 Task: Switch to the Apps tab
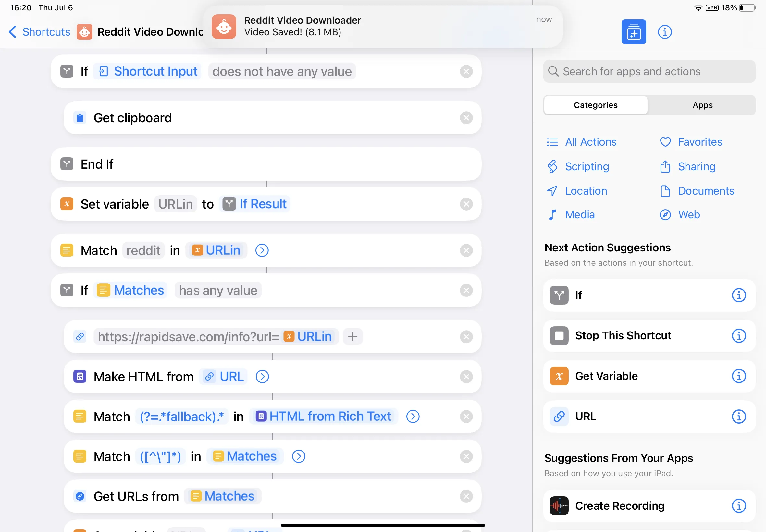(702, 105)
